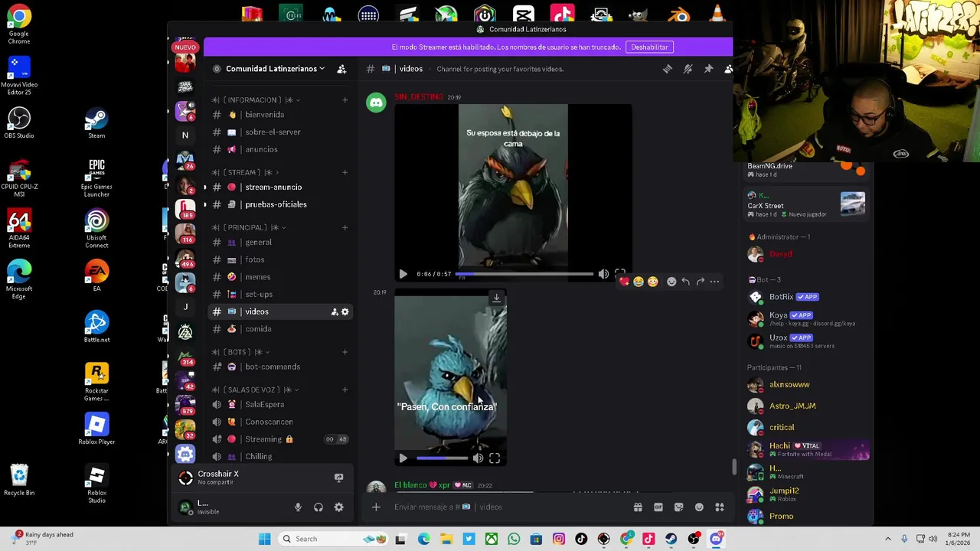
Task: Click the plus attachment button in message box
Action: tap(376, 507)
